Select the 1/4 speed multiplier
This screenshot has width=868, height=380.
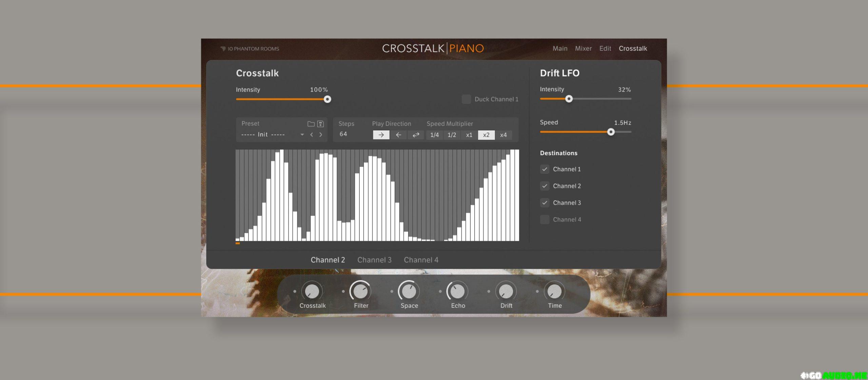(x=435, y=135)
